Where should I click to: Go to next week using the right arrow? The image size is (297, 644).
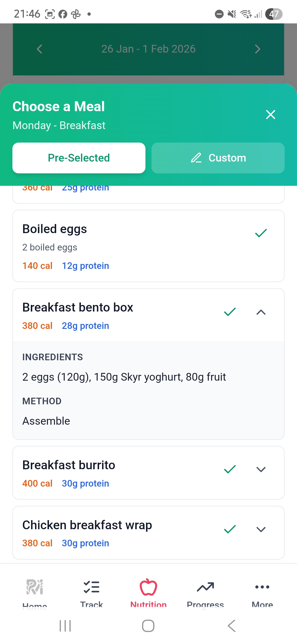(257, 49)
